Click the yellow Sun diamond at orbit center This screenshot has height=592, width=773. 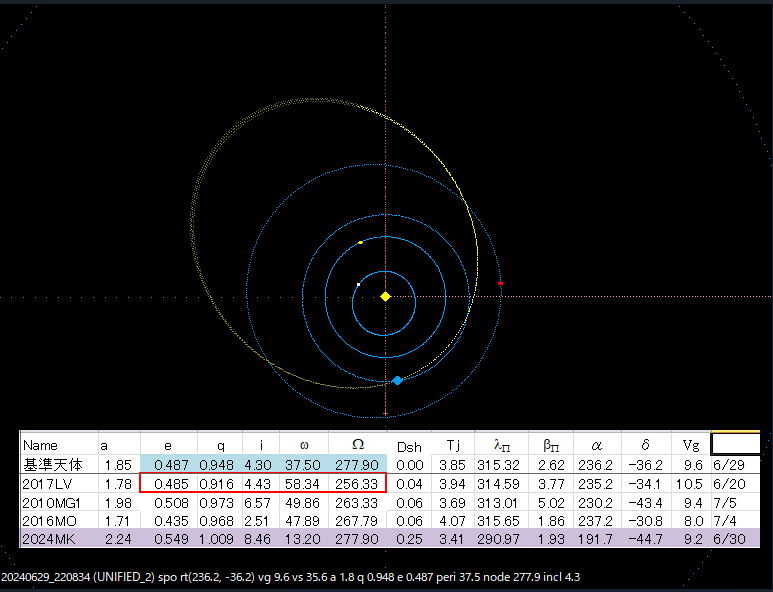386,296
